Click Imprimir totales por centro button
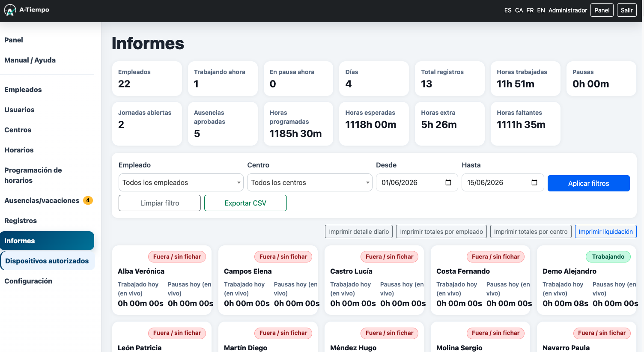Viewport: 644px width, 352px height. [x=531, y=232]
